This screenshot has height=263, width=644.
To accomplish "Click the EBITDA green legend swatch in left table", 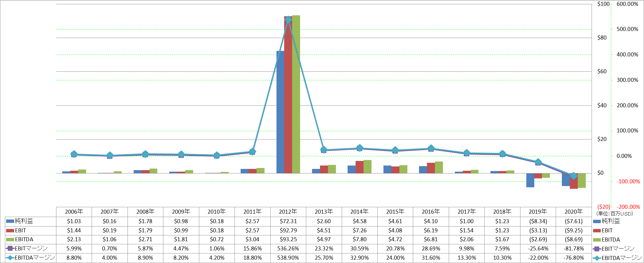I will [10, 239].
